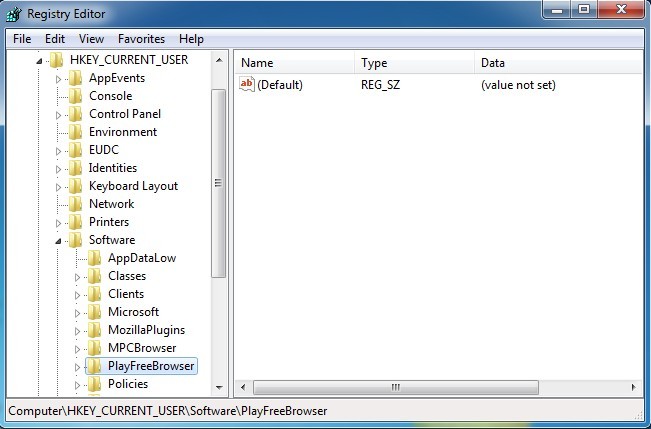The height and width of the screenshot is (429, 651).
Task: Select the AppDataLow key label
Action: coord(142,258)
